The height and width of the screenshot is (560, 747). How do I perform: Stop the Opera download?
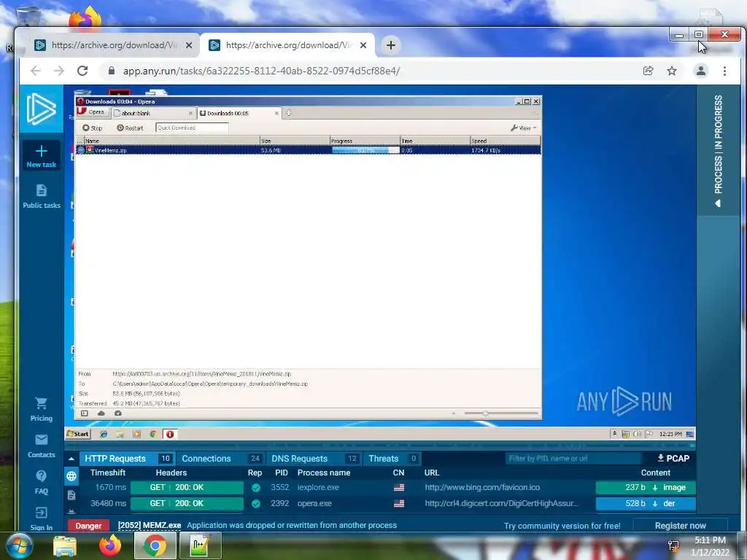coord(93,128)
